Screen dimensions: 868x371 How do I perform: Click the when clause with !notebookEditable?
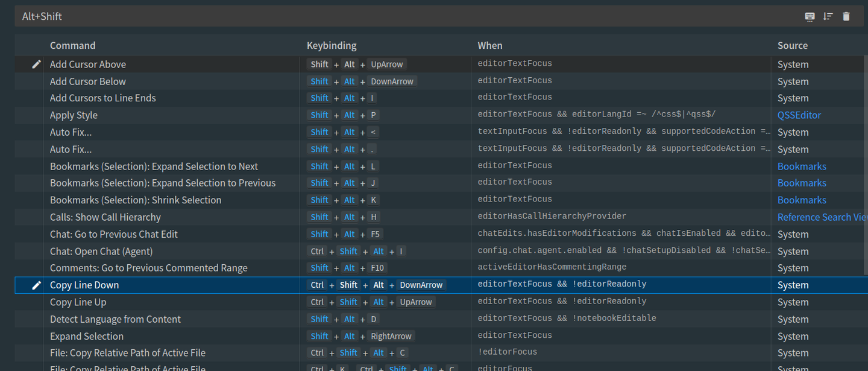(x=567, y=318)
